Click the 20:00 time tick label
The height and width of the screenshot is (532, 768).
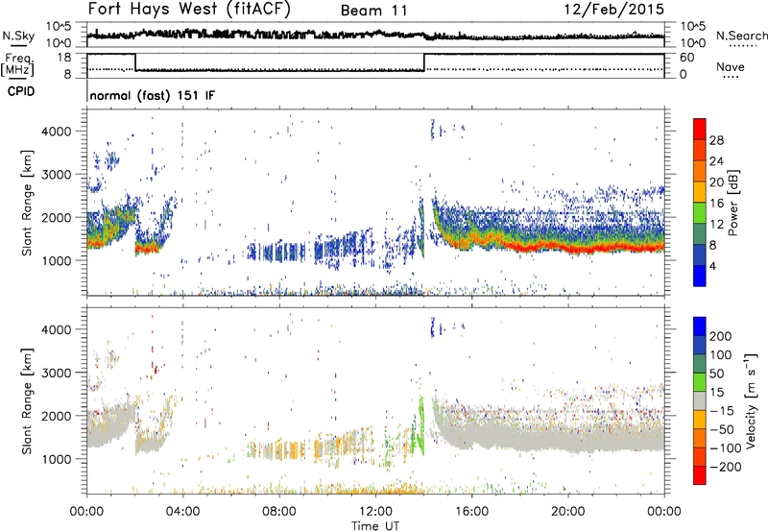click(567, 512)
